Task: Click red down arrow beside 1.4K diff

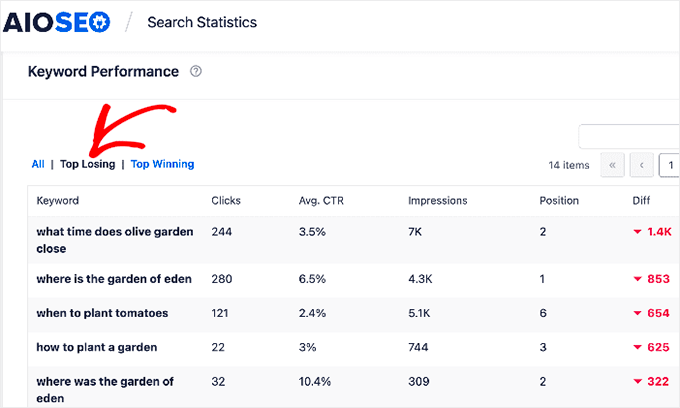Action: point(637,232)
